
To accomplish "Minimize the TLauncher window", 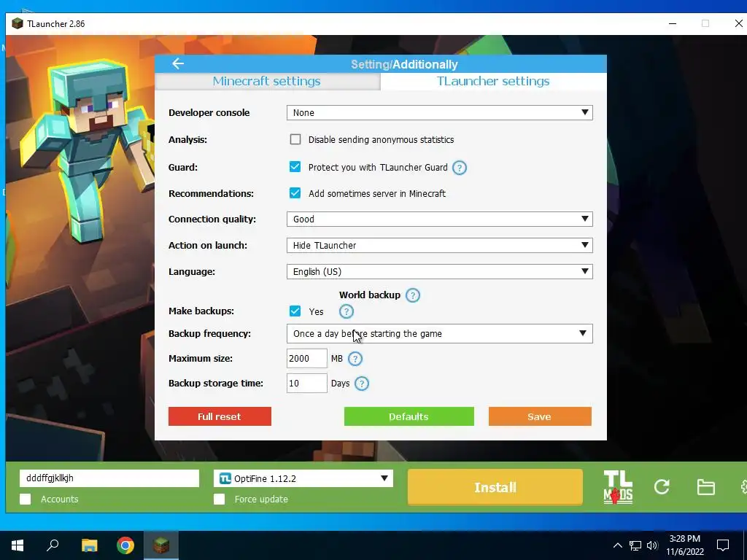I will (x=673, y=23).
